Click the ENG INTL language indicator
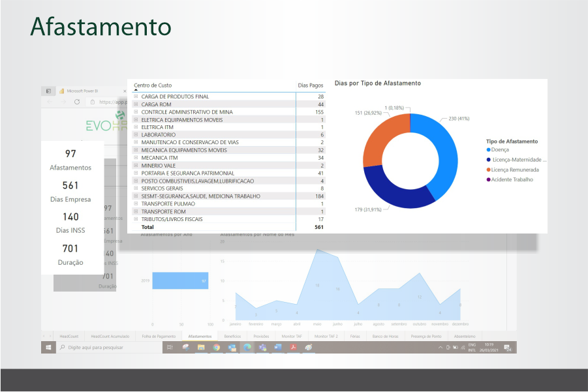Image resolution: width=588 pixels, height=392 pixels. click(x=472, y=348)
